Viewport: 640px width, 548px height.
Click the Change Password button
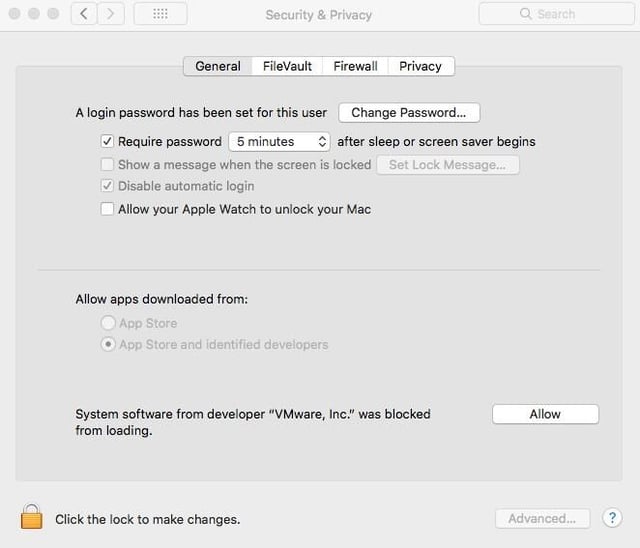[x=409, y=113]
